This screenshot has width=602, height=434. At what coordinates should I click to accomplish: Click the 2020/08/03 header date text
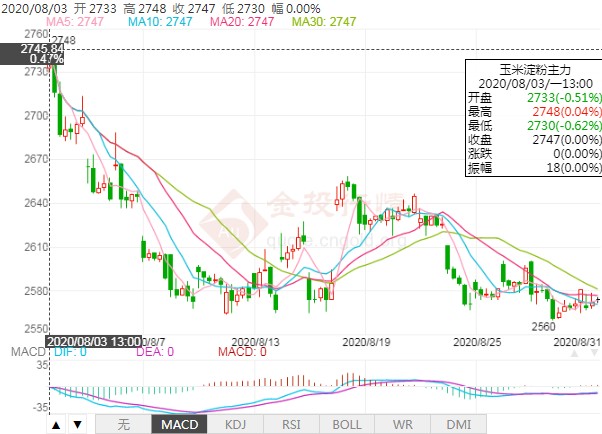tap(35, 8)
